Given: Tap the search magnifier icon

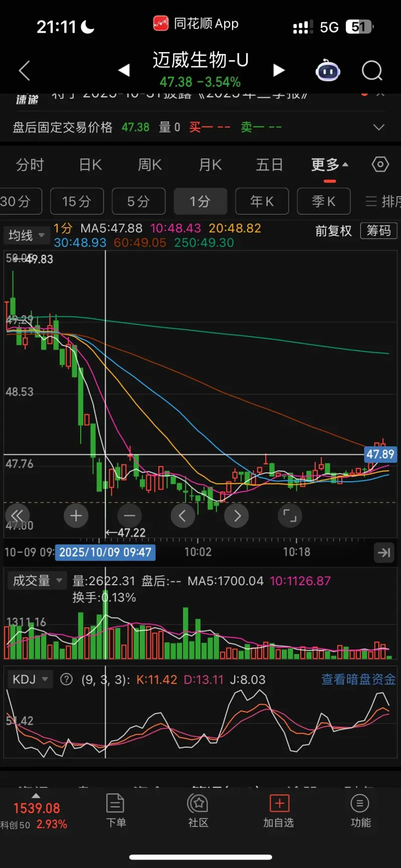Looking at the screenshot, I should pos(372,71).
